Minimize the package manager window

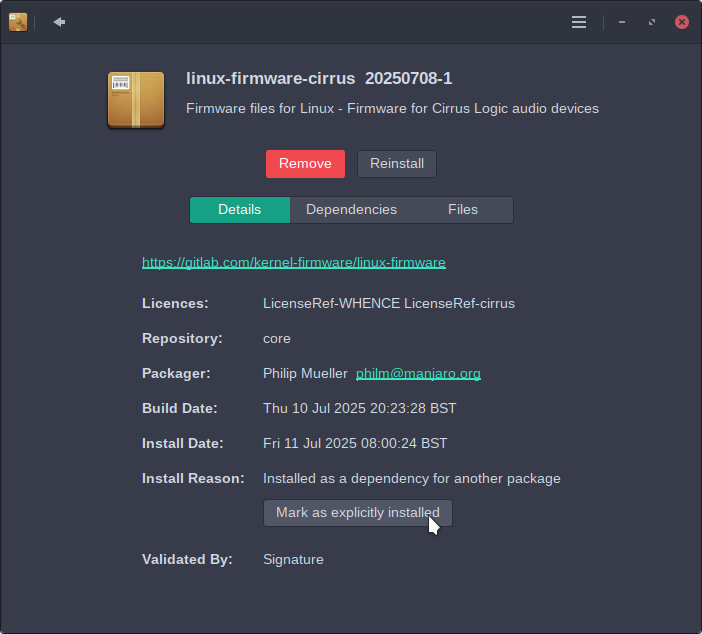pyautogui.click(x=621, y=22)
